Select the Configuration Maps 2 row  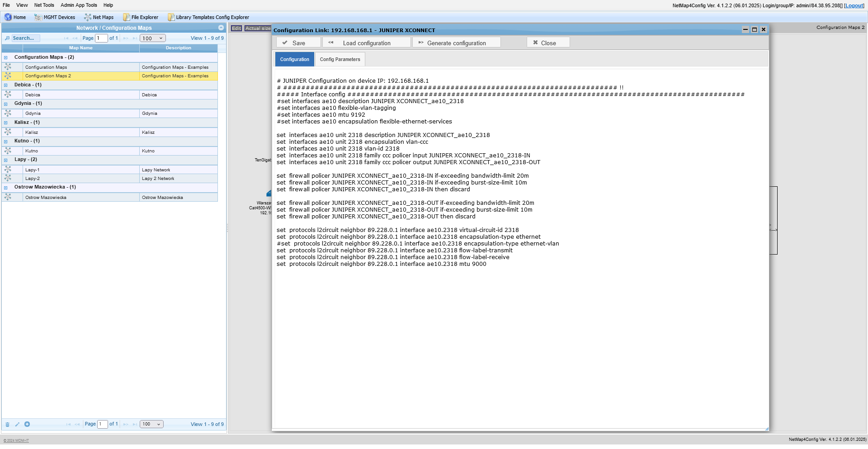tap(110, 76)
